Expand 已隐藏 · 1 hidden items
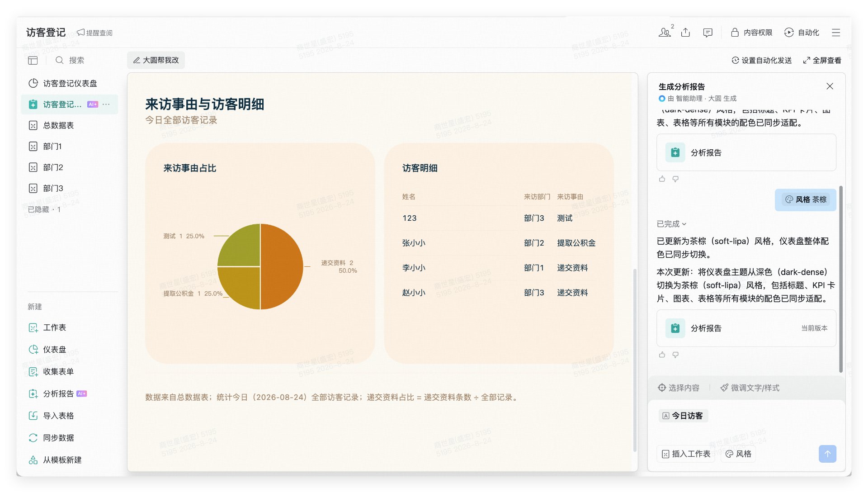This screenshot has width=868, height=493. pos(44,209)
